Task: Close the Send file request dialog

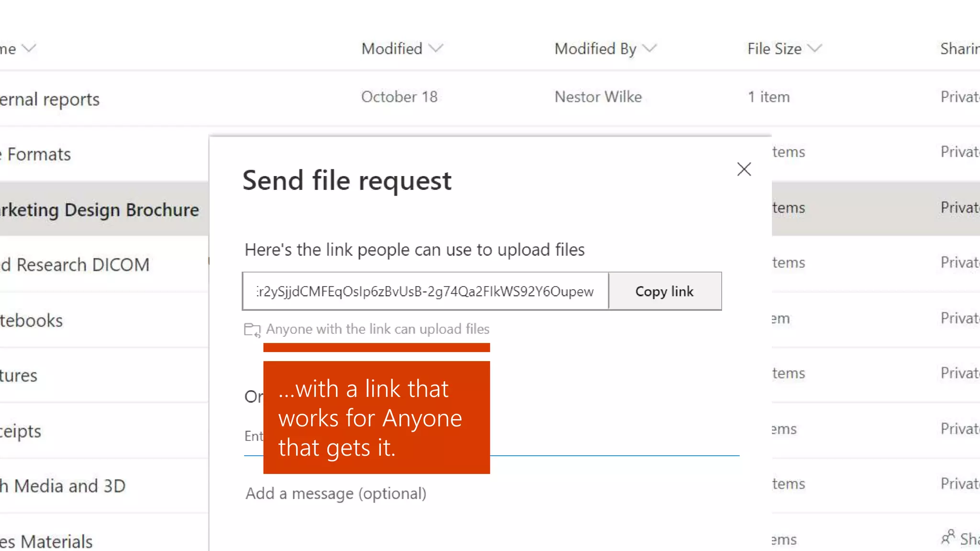Action: (x=744, y=169)
